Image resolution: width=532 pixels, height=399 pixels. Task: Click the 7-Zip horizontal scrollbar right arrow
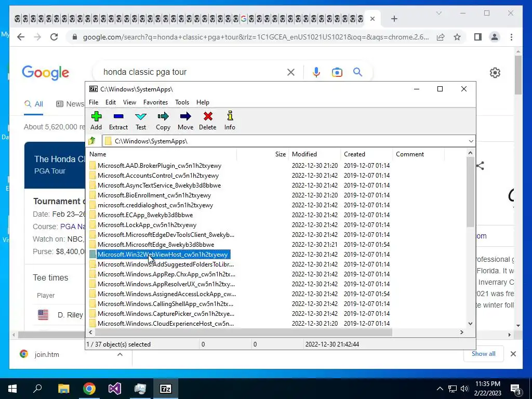(x=462, y=332)
